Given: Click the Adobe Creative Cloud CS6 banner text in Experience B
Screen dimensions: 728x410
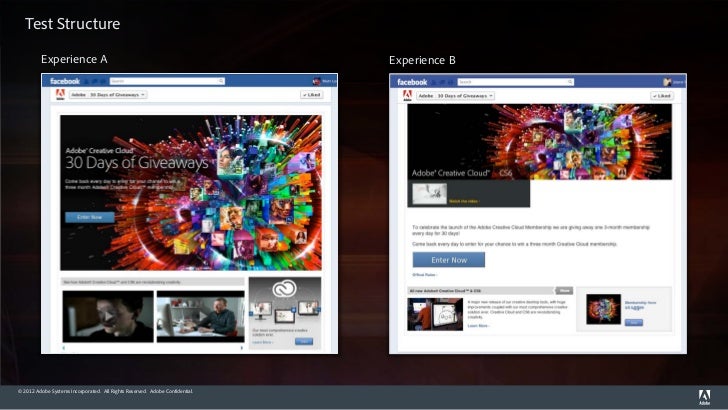Looking at the screenshot, I should [x=462, y=173].
